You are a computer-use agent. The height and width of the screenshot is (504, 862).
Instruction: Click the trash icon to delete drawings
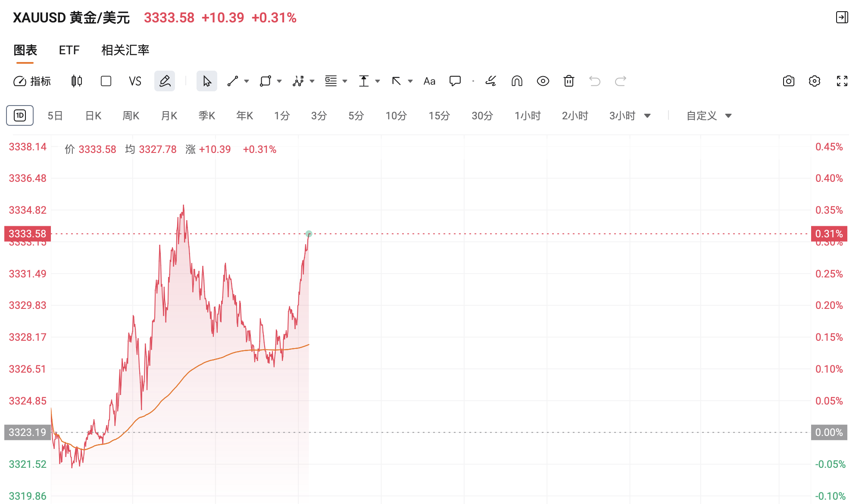coord(569,81)
